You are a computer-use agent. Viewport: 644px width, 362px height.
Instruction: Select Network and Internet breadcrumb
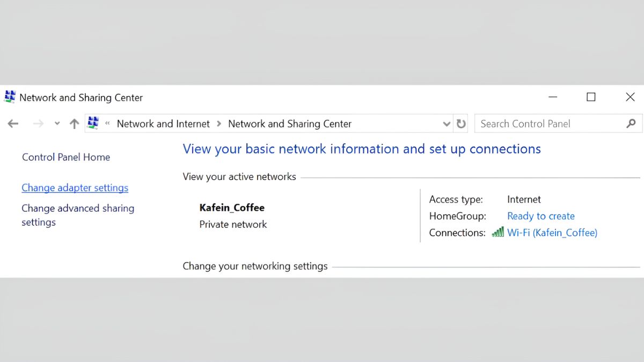[163, 124]
